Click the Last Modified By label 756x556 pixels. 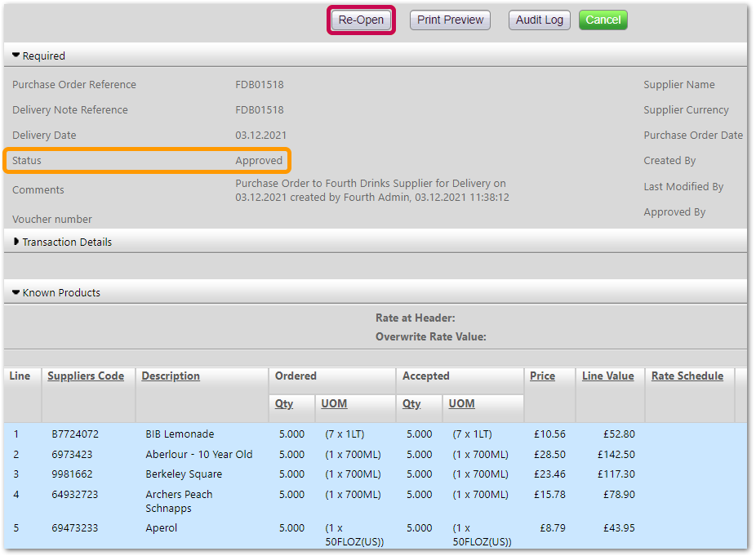(683, 187)
